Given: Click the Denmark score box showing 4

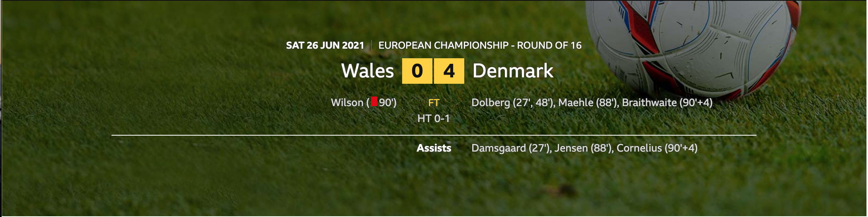Looking at the screenshot, I should point(449,71).
